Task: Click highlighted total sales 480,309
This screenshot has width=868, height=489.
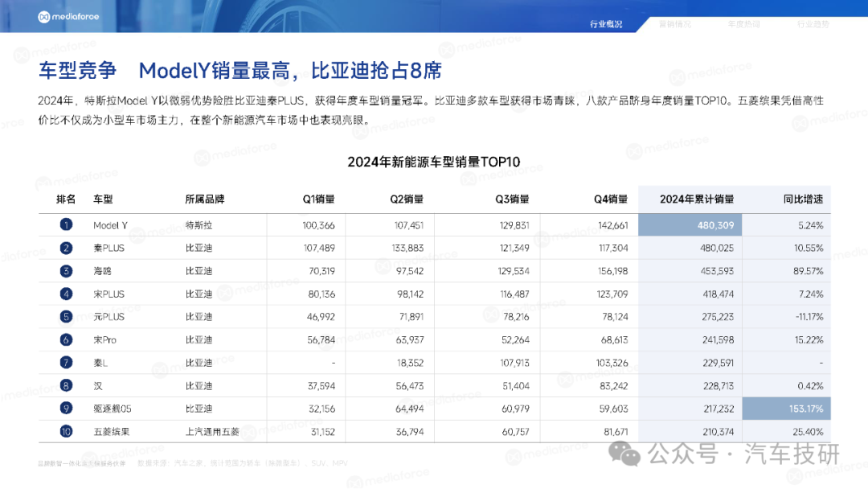Action: click(x=690, y=225)
